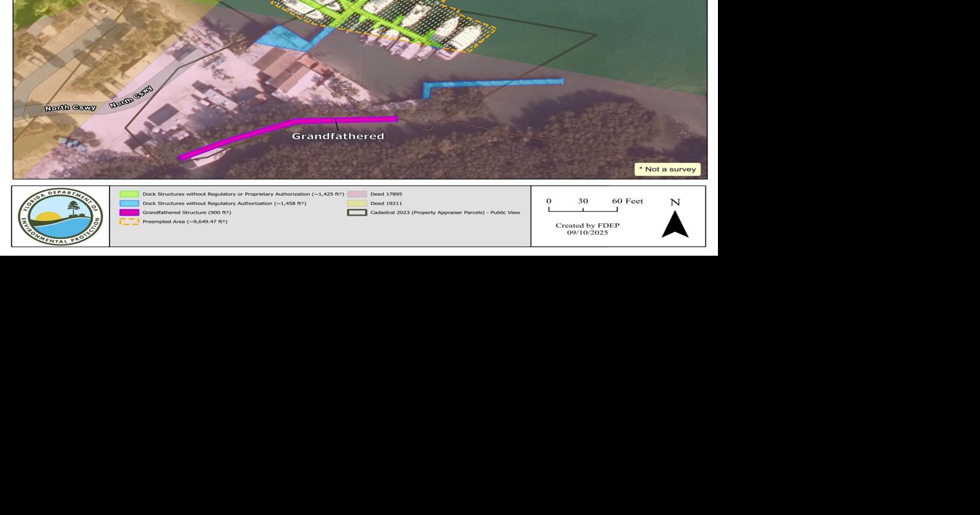Click the green Dock Structures legend swatch

pyautogui.click(x=129, y=194)
